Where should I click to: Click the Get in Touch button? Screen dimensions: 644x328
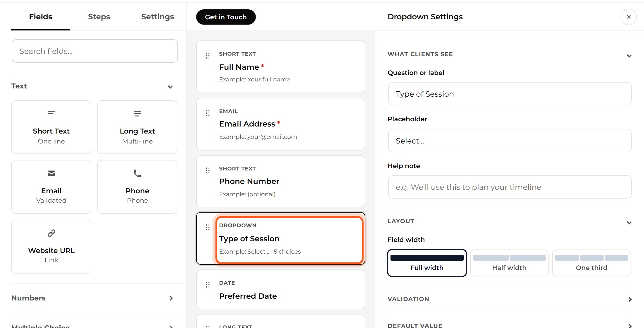pyautogui.click(x=226, y=17)
